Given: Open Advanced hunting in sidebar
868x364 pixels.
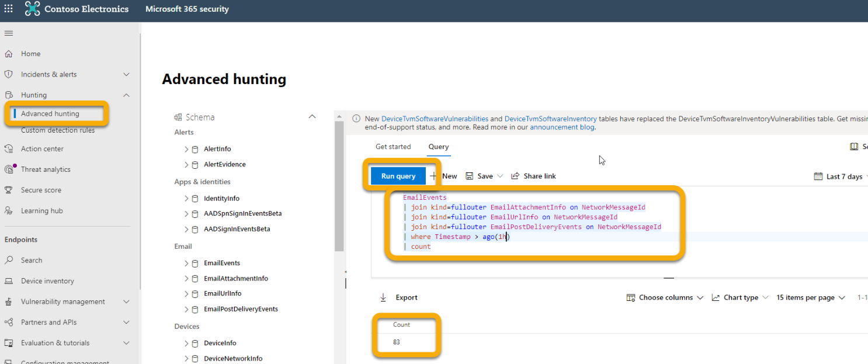Looking at the screenshot, I should click(x=50, y=113).
